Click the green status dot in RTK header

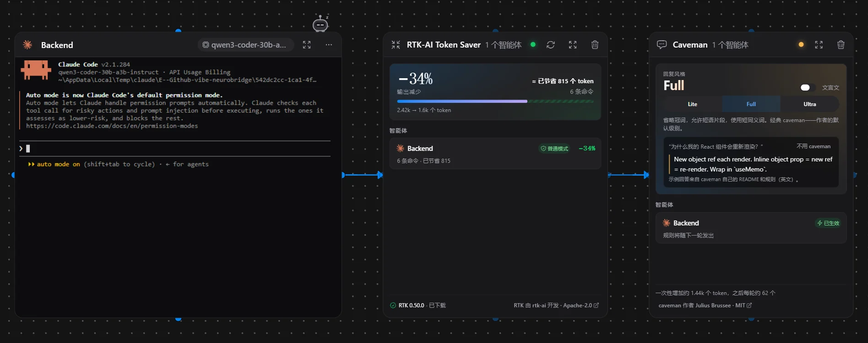[x=533, y=45]
